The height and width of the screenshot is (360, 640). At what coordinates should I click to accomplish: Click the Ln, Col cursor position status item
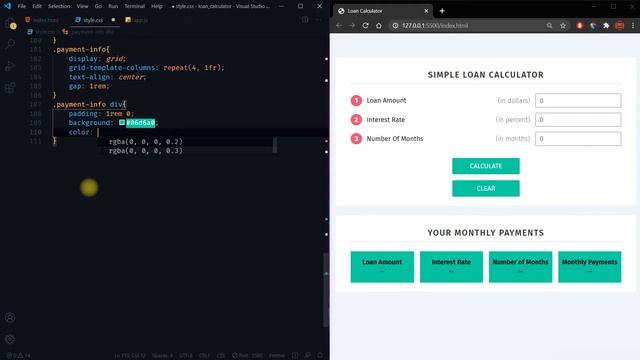[130, 356]
